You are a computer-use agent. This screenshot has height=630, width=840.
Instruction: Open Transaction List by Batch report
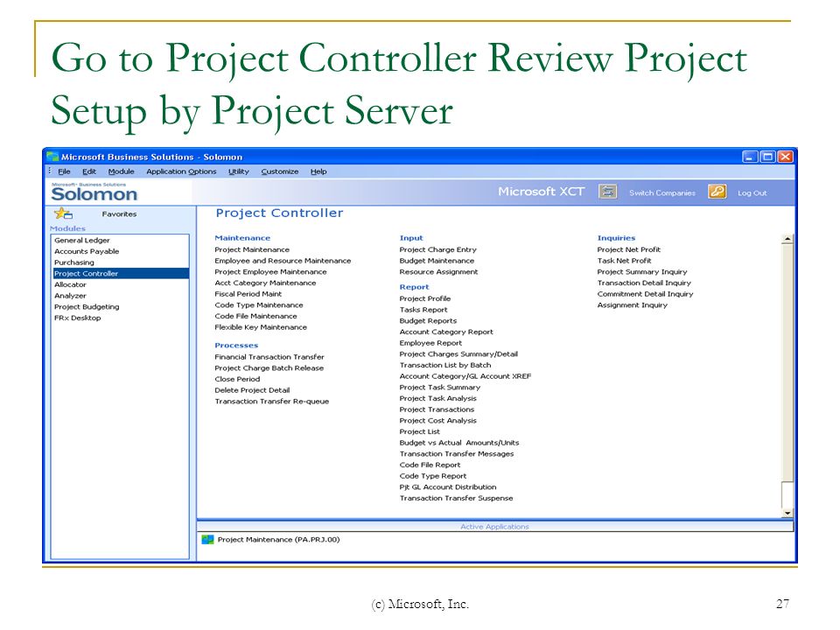tap(445, 365)
